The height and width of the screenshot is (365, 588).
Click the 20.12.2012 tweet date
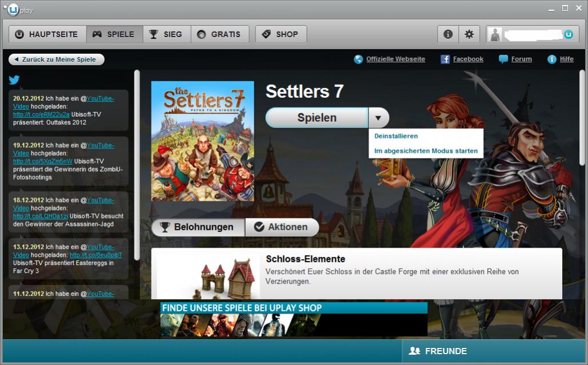click(x=29, y=98)
